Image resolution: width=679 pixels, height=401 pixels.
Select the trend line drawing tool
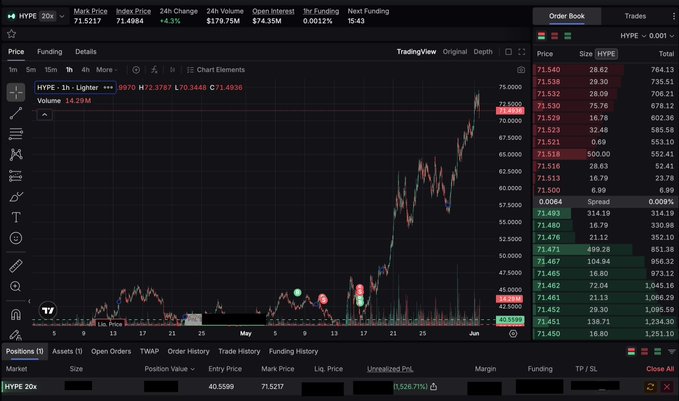tap(16, 113)
